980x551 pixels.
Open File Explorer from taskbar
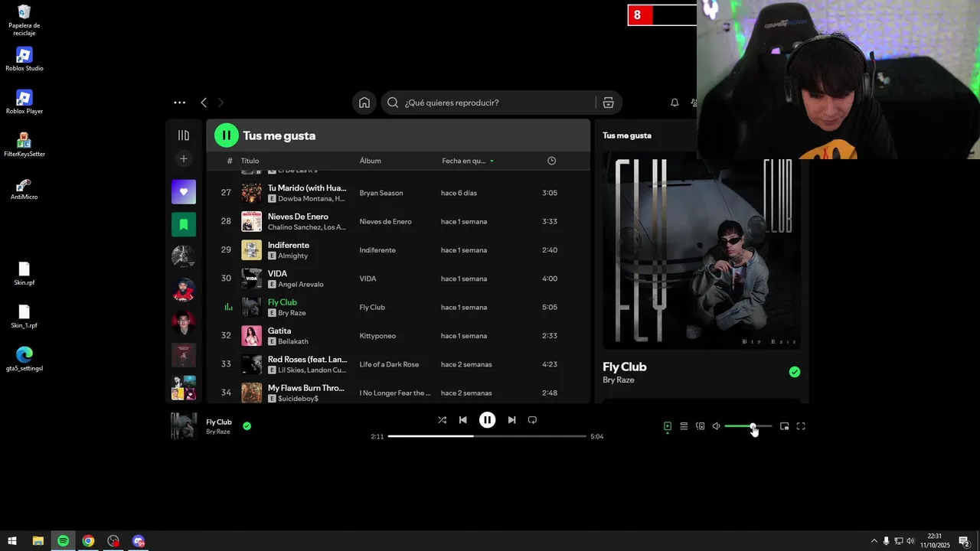click(x=38, y=541)
